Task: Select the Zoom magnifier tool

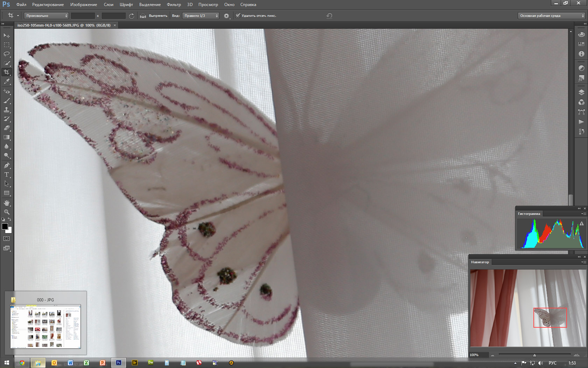Action: tap(7, 212)
